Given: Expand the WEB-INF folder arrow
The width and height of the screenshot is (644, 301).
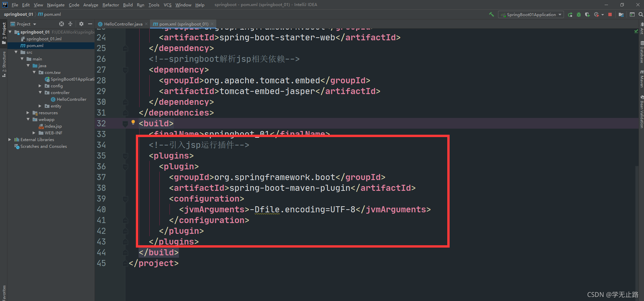Looking at the screenshot, I should click(x=34, y=133).
